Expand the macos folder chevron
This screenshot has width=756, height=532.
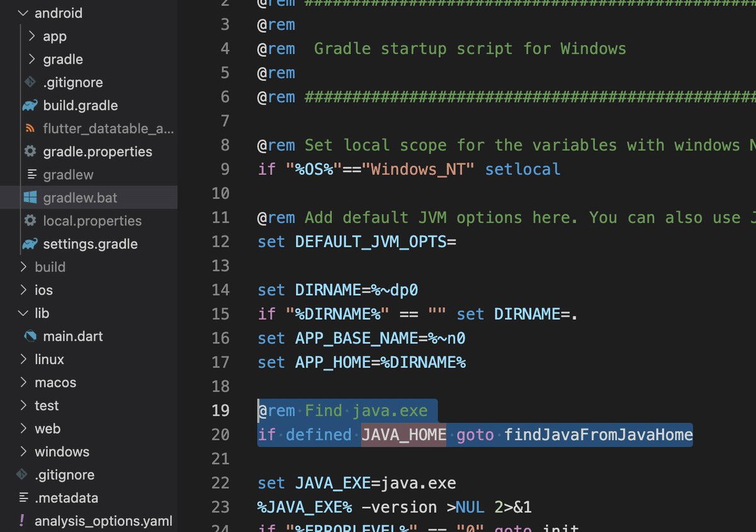point(23,382)
